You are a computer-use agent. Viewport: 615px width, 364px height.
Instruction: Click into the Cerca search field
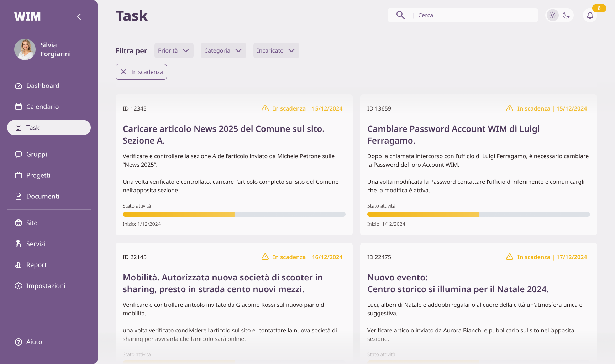(x=463, y=15)
